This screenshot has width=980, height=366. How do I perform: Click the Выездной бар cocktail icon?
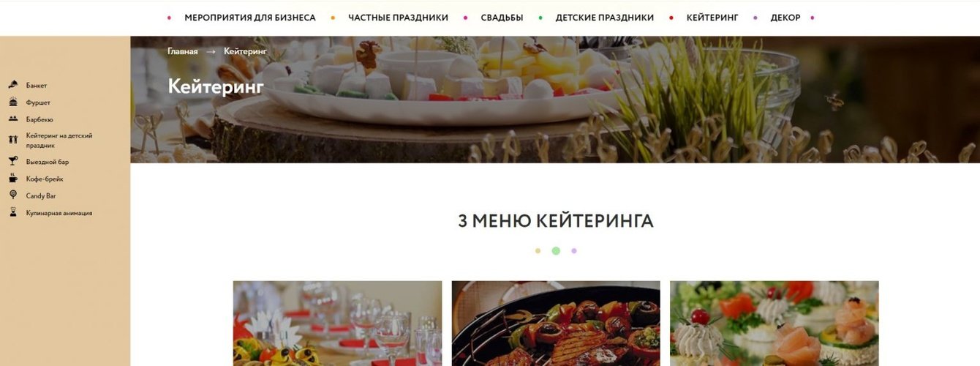pyautogui.click(x=13, y=162)
